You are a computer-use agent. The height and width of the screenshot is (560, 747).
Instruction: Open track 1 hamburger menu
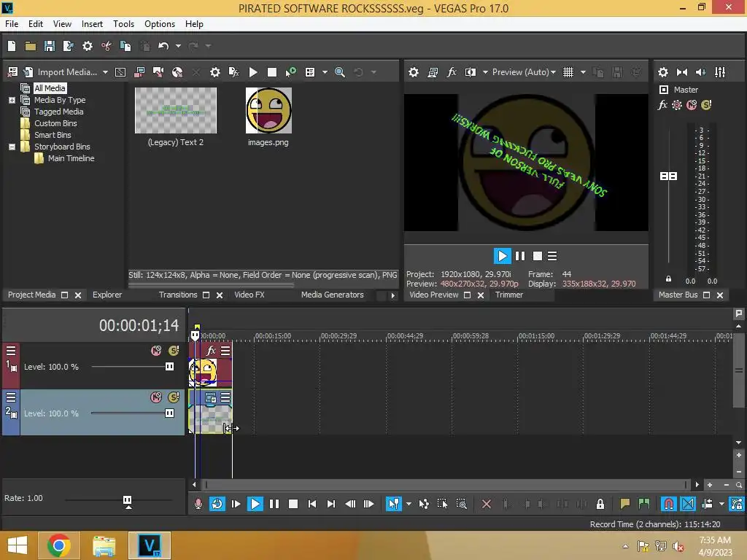(11, 351)
